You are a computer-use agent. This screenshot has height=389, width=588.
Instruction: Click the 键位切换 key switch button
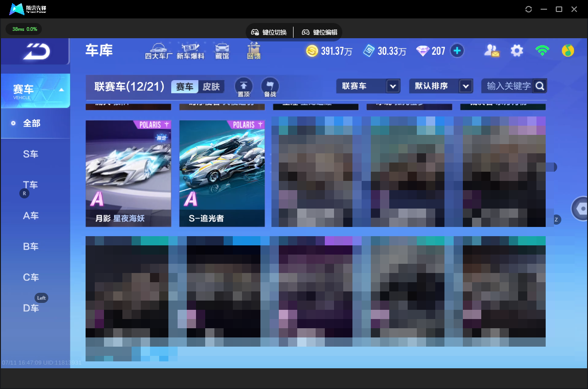point(269,32)
